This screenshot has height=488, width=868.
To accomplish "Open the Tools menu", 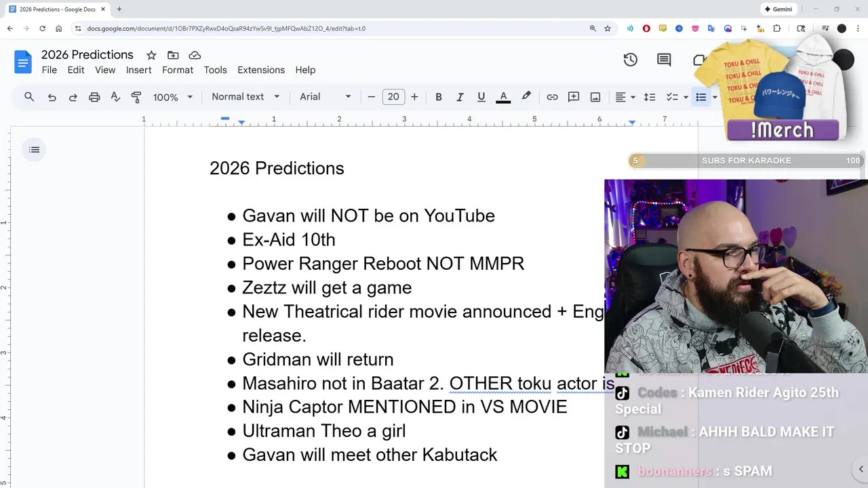I will [x=216, y=70].
